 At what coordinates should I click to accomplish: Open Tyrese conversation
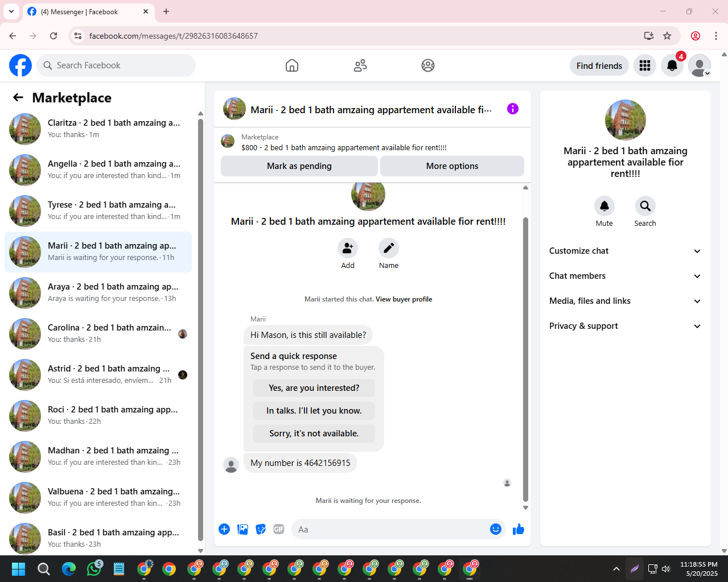pos(98,211)
